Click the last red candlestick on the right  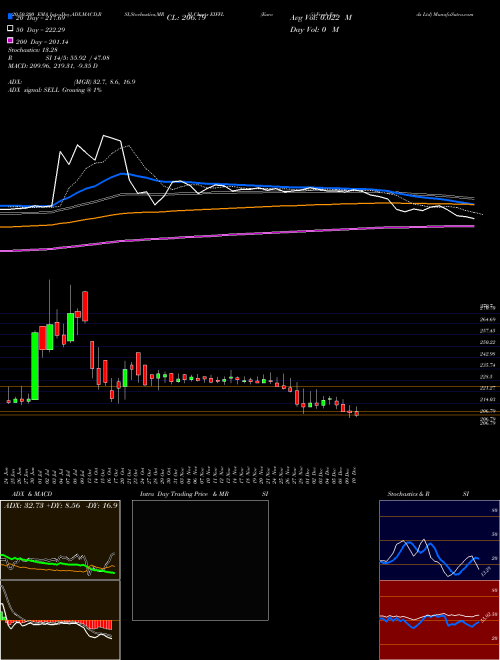357,414
